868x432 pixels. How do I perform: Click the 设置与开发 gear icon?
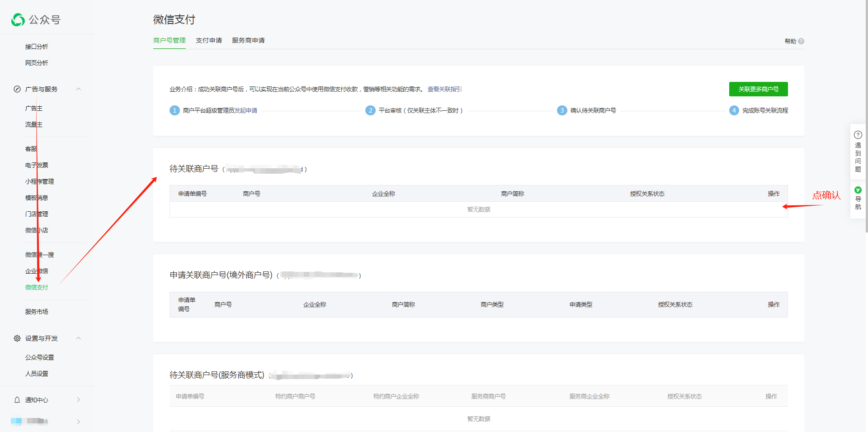click(x=17, y=338)
